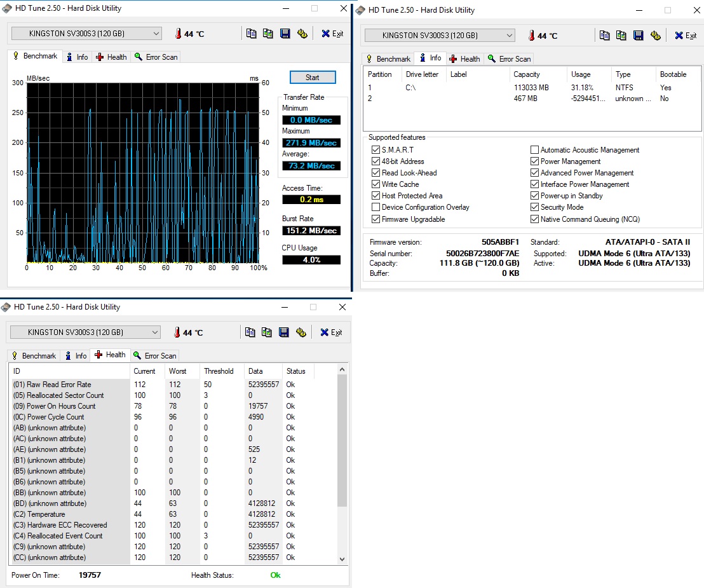704x588 pixels.
Task: Click the options icon in the Benchmark window
Action: tap(302, 34)
